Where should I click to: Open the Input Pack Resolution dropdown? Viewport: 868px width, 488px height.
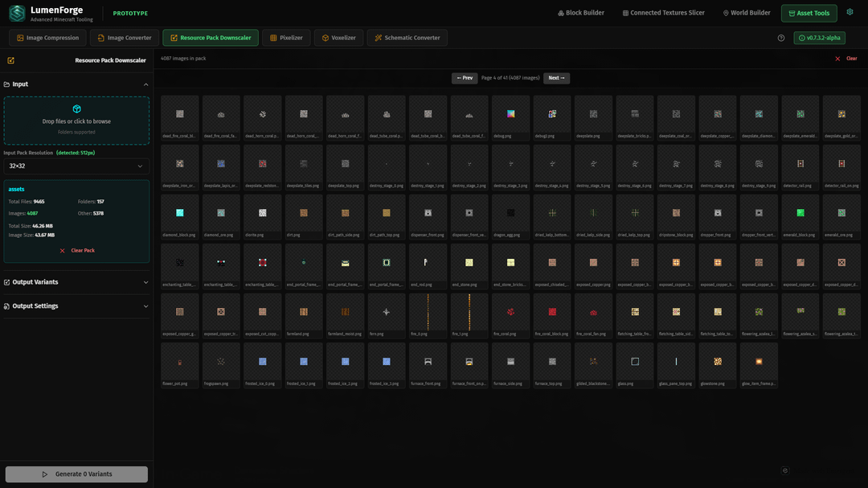pyautogui.click(x=76, y=166)
